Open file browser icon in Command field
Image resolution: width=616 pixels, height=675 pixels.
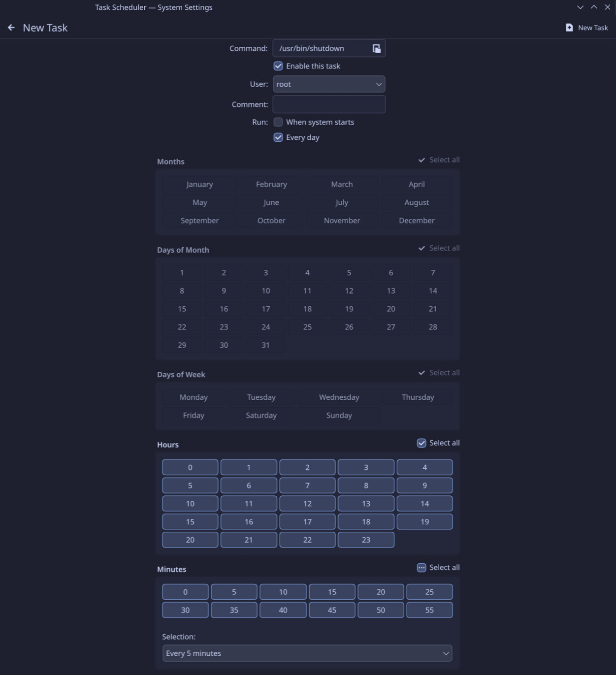(x=376, y=48)
